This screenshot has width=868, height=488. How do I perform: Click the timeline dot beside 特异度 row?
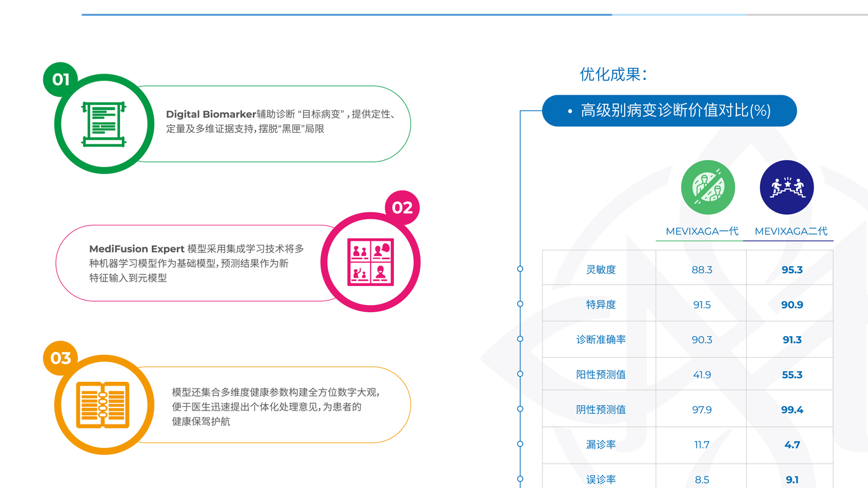(520, 304)
